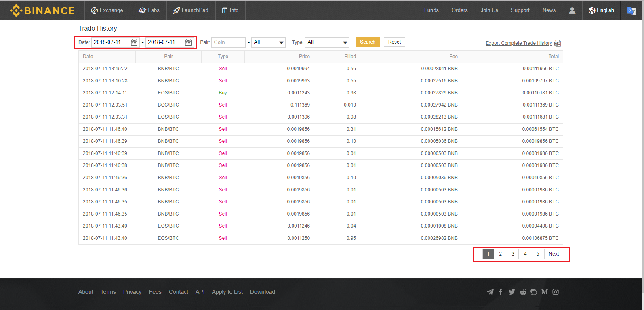The image size is (644, 310).
Task: Select current page 1 button
Action: [488, 254]
